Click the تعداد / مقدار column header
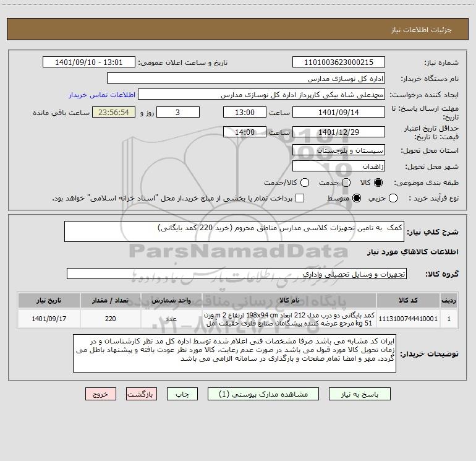 111,300
